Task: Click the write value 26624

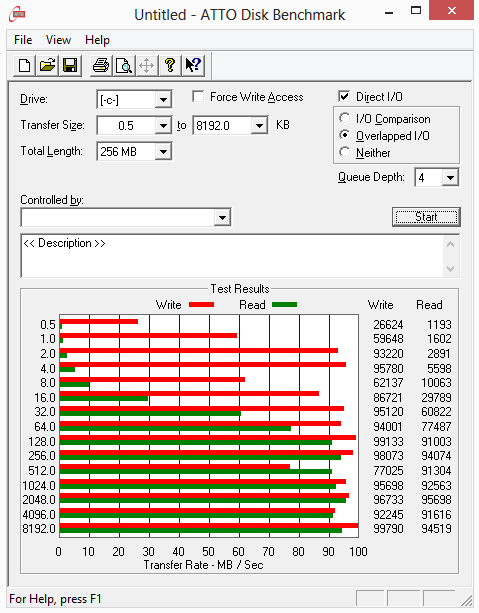Action: (x=388, y=324)
